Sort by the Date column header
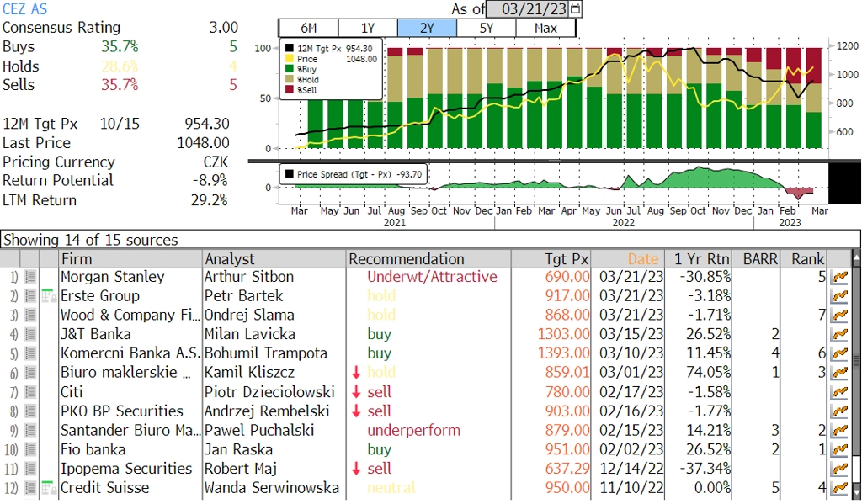 (628, 259)
